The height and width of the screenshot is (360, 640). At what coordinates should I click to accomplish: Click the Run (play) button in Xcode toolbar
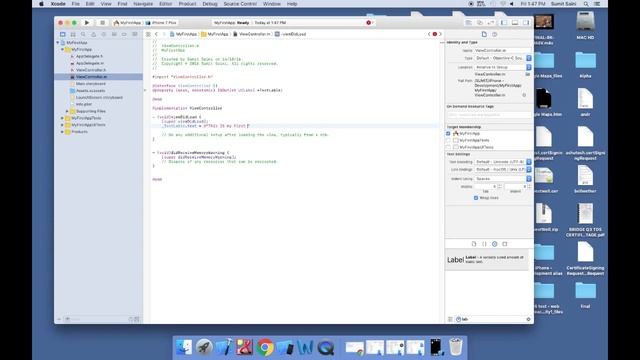(x=87, y=23)
